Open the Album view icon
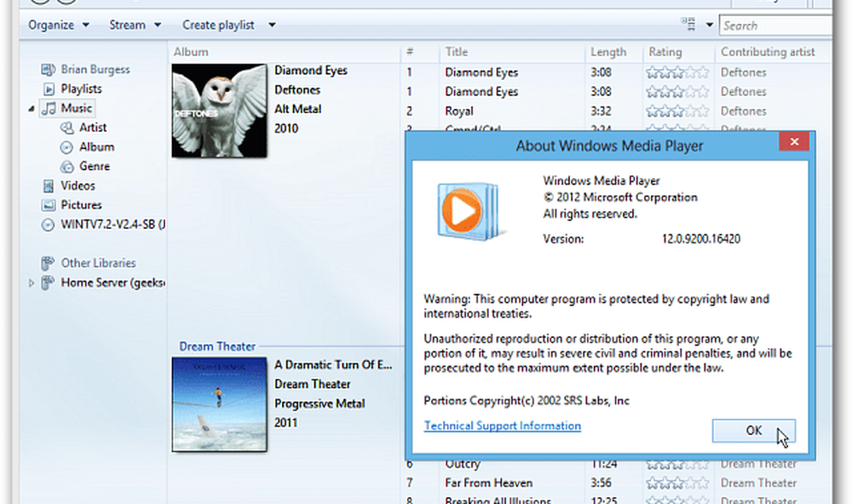852x504 pixels. point(66,146)
